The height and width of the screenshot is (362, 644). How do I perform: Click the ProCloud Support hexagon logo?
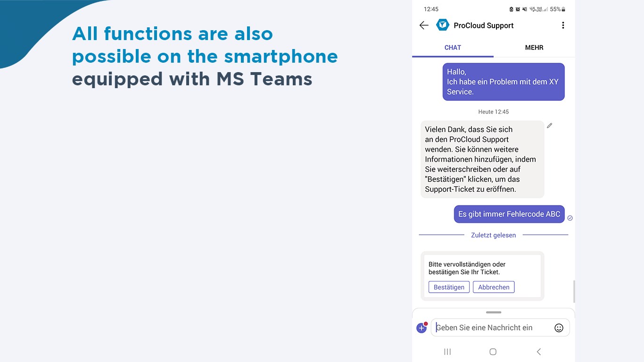pos(443,25)
